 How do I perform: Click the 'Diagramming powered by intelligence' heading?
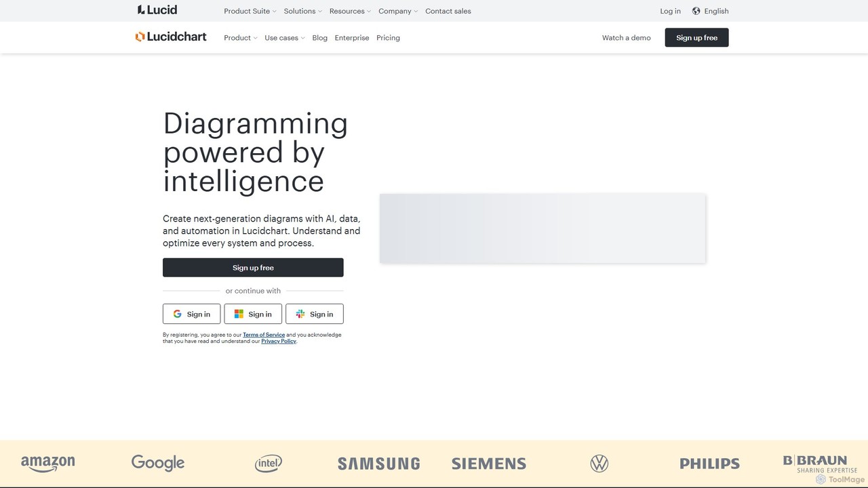point(256,152)
